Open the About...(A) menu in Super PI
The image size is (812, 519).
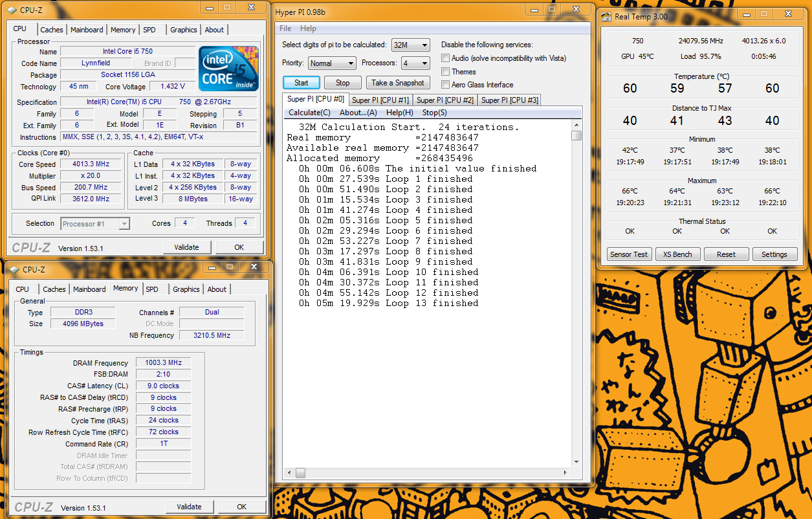tap(358, 113)
